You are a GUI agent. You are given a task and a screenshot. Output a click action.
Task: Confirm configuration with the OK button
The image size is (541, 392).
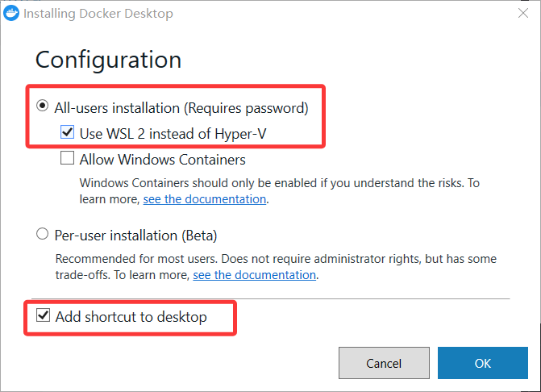point(483,363)
